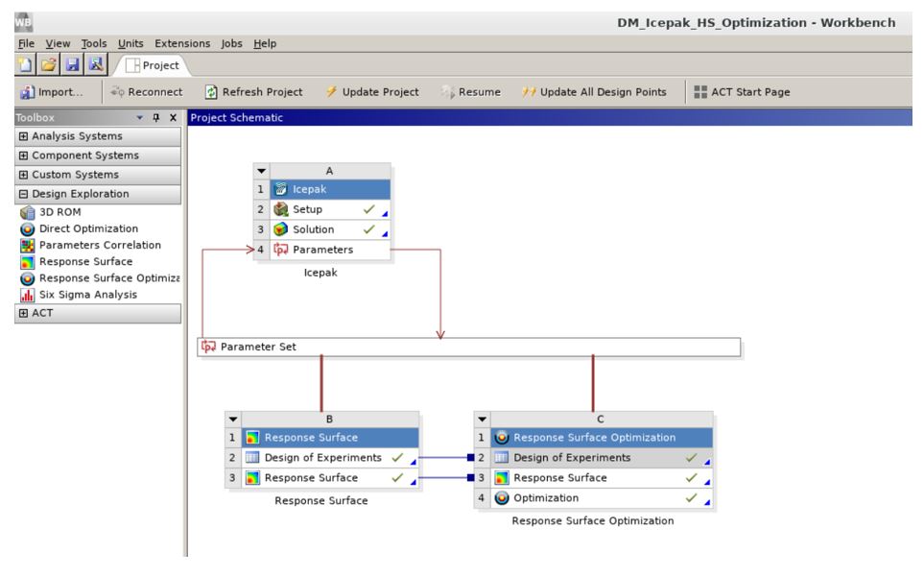
Task: Open the system A dropdown arrow
Action: [262, 171]
